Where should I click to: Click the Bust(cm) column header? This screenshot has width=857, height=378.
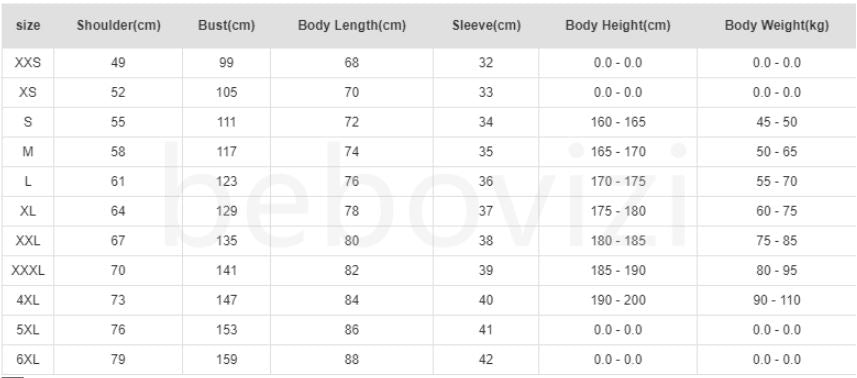226,26
